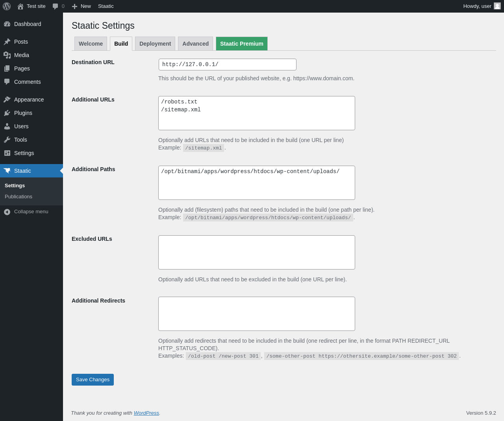Open Plugins menu label
Image resolution: width=504 pixels, height=421 pixels.
click(x=23, y=113)
